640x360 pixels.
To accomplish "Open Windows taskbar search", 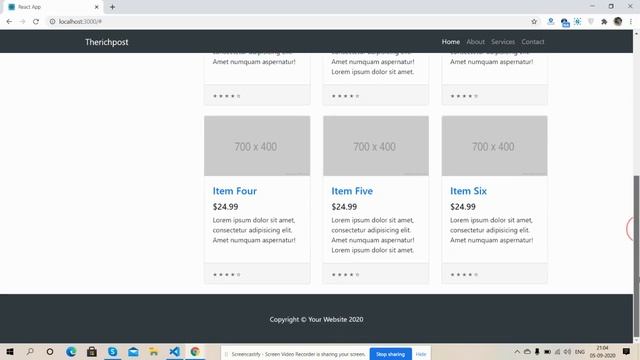I will pyautogui.click(x=30, y=351).
